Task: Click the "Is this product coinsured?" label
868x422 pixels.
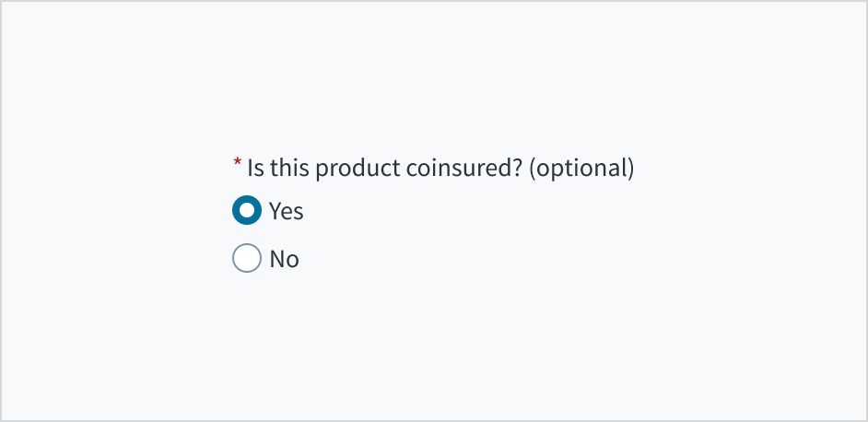Action: 385,169
